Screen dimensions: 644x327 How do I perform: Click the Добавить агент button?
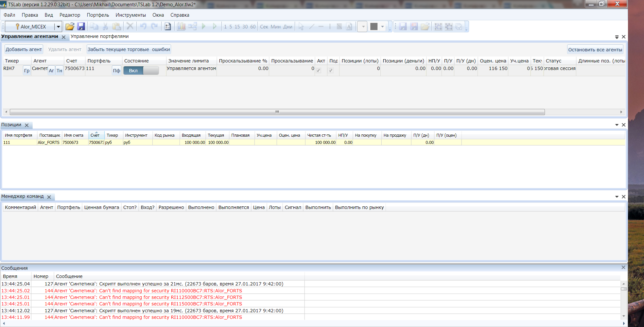pos(24,49)
